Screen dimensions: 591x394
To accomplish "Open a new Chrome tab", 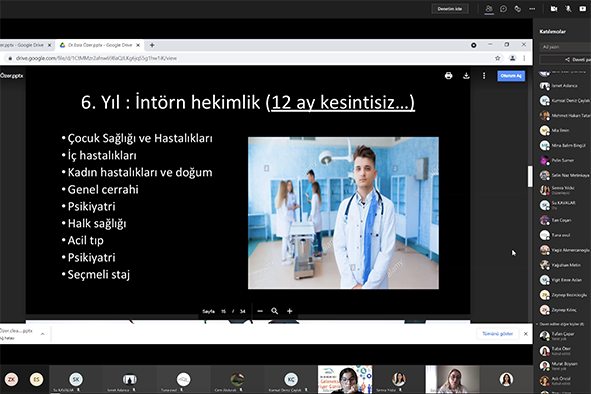I will pos(152,45).
